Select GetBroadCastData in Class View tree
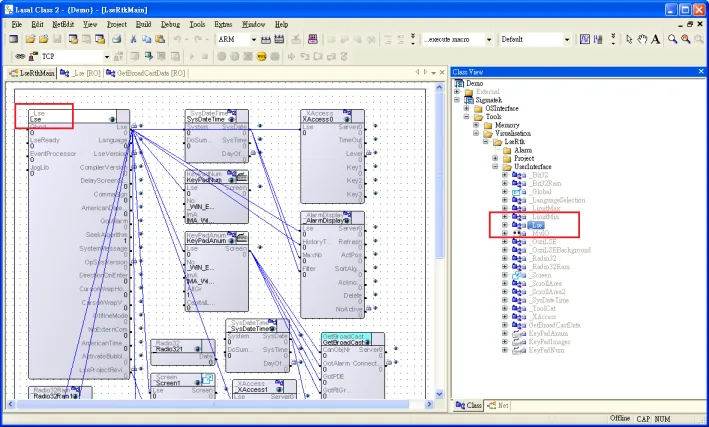 554,325
